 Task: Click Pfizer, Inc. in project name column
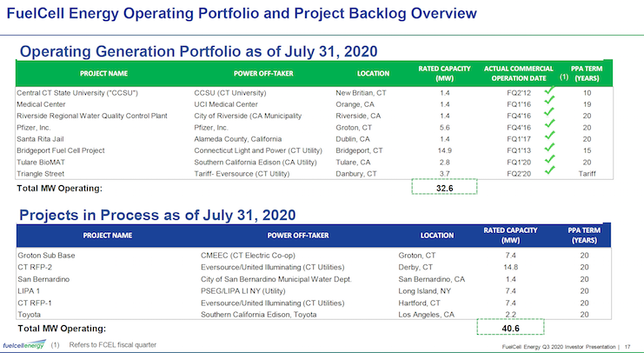tap(34, 128)
